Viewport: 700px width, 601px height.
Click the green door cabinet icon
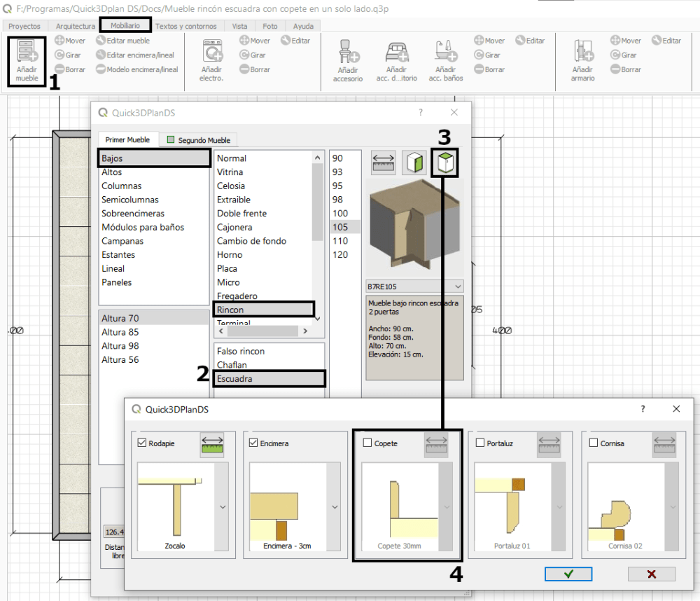[x=414, y=163]
